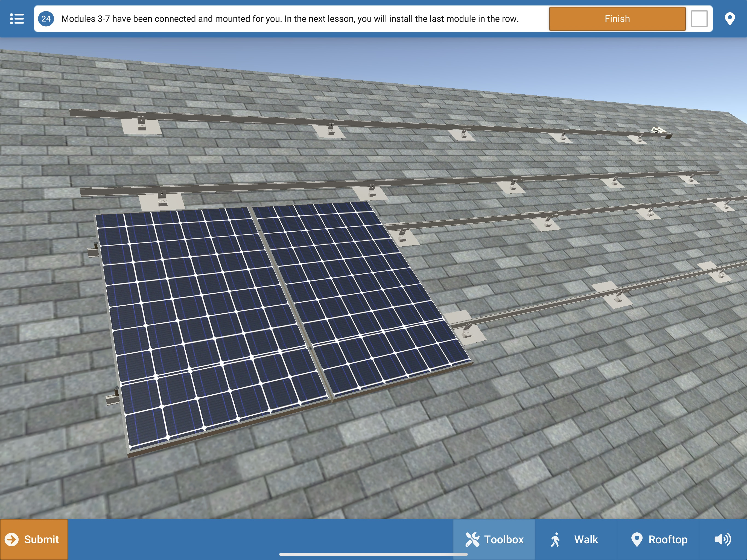Open the lesson steps list menu icon
747x560 pixels.
(x=17, y=19)
